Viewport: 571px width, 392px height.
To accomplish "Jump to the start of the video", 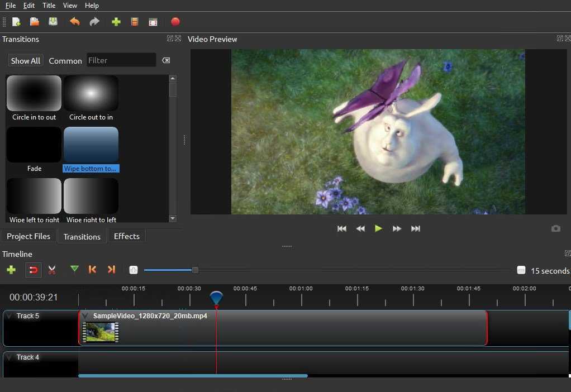I will pyautogui.click(x=342, y=228).
